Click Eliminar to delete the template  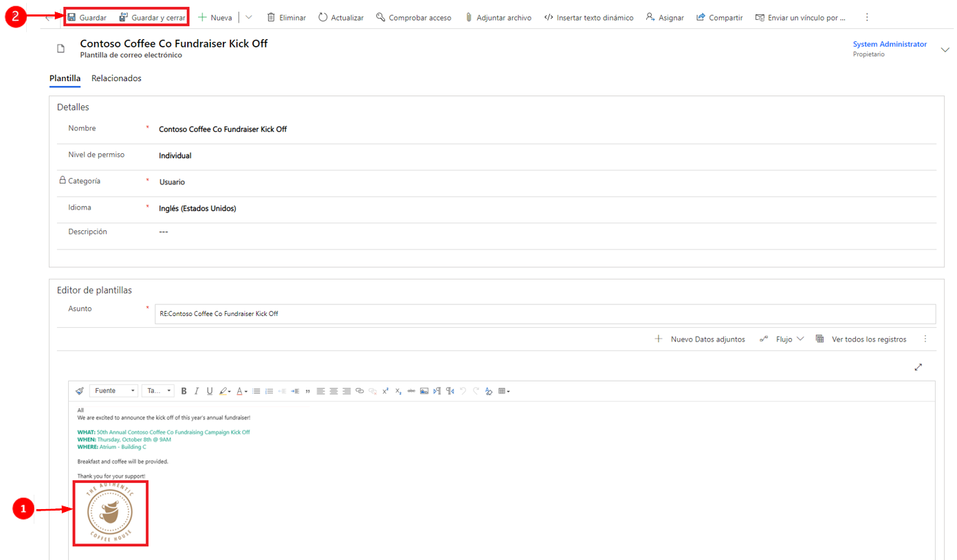(x=286, y=17)
